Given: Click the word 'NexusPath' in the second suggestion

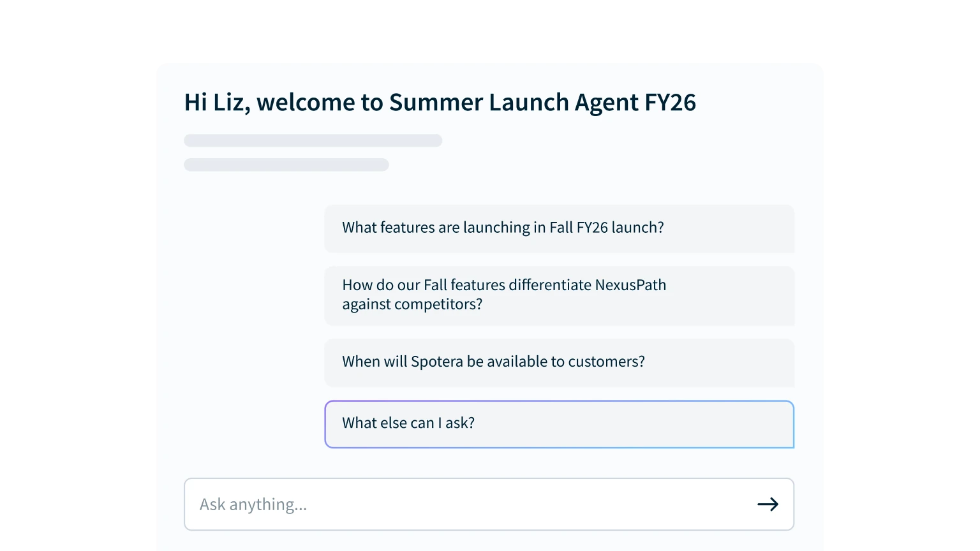Looking at the screenshot, I should click(630, 285).
